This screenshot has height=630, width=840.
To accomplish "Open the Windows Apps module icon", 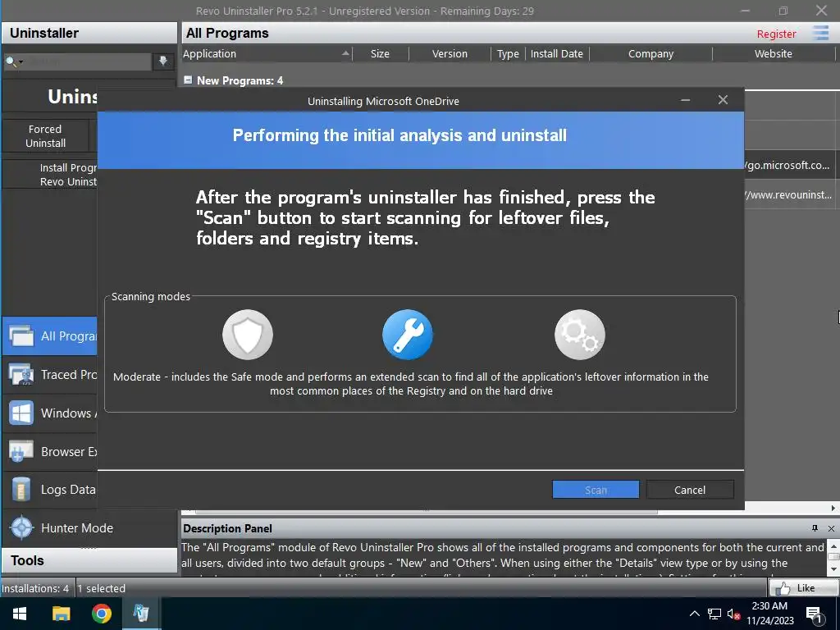I will tap(21, 413).
